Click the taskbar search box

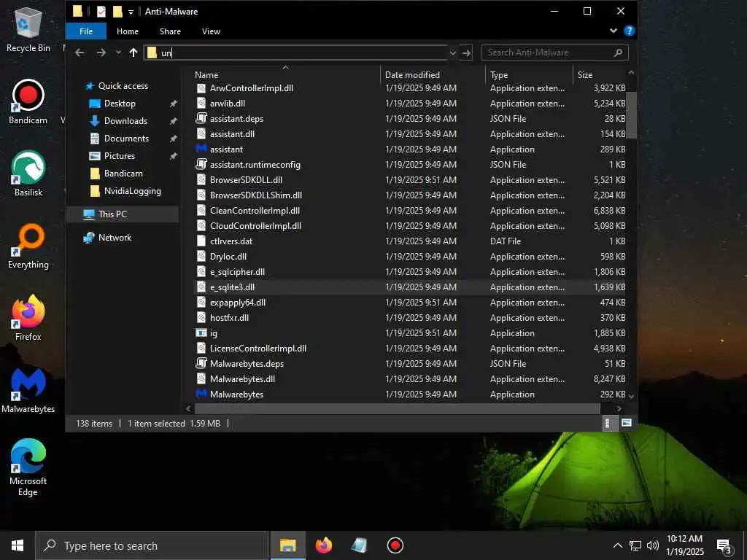[x=152, y=545]
